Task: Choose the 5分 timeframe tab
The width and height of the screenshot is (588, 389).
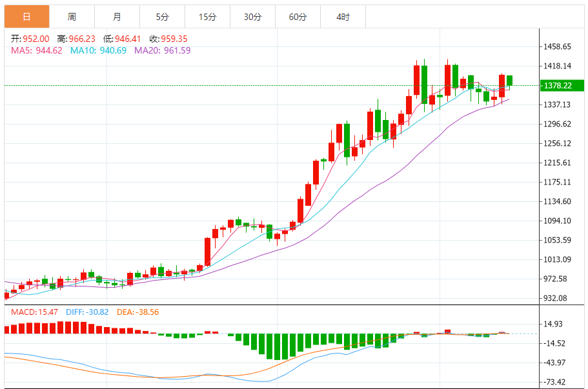Action: (x=162, y=17)
